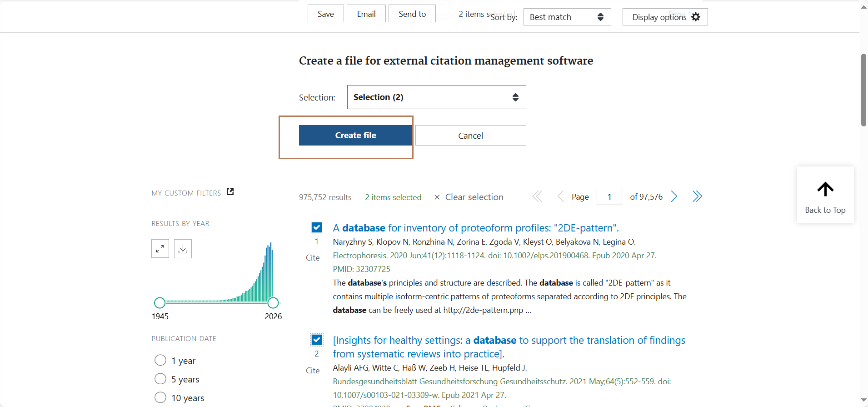Click the Email button
This screenshot has height=407, width=868.
pyautogui.click(x=366, y=14)
